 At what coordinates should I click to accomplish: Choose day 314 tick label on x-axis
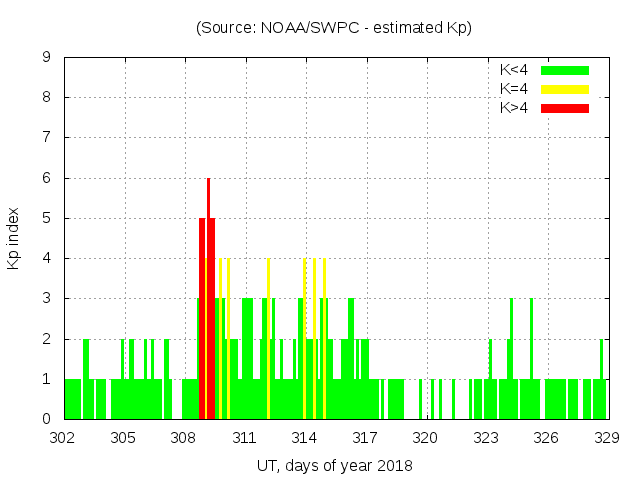305,437
